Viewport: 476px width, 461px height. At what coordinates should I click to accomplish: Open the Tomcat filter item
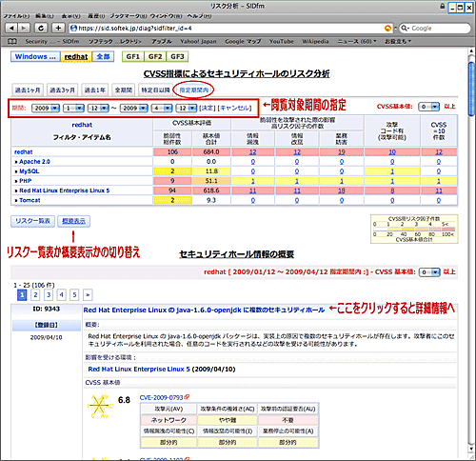(30, 200)
